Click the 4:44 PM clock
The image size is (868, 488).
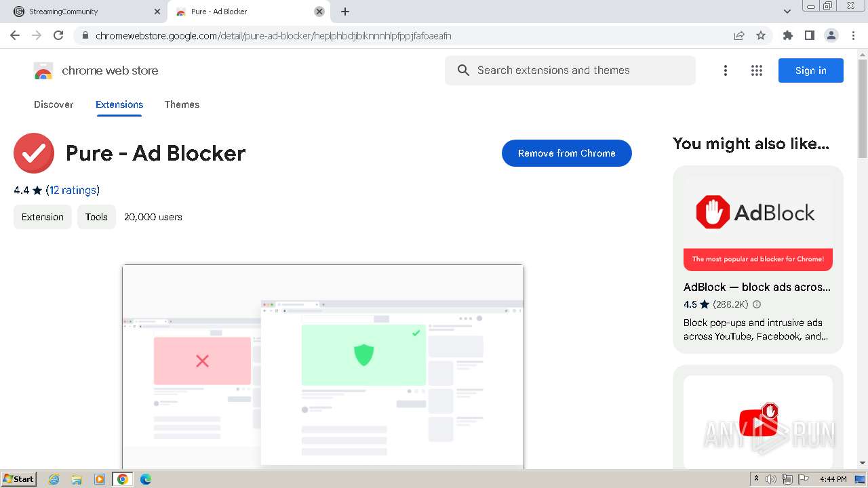[833, 479]
